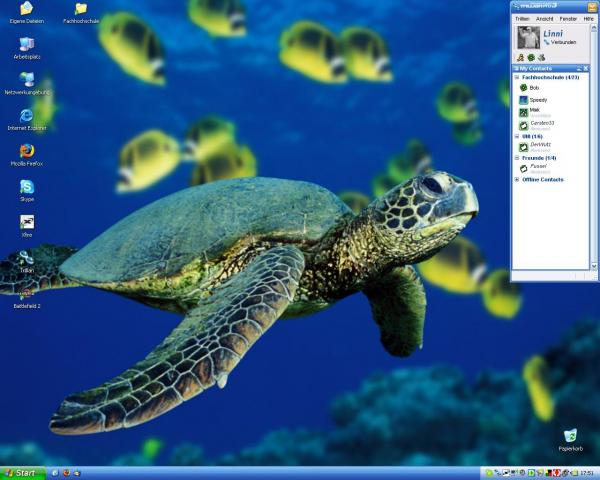
Task: Select the contact Speedy
Action: pyautogui.click(x=538, y=100)
